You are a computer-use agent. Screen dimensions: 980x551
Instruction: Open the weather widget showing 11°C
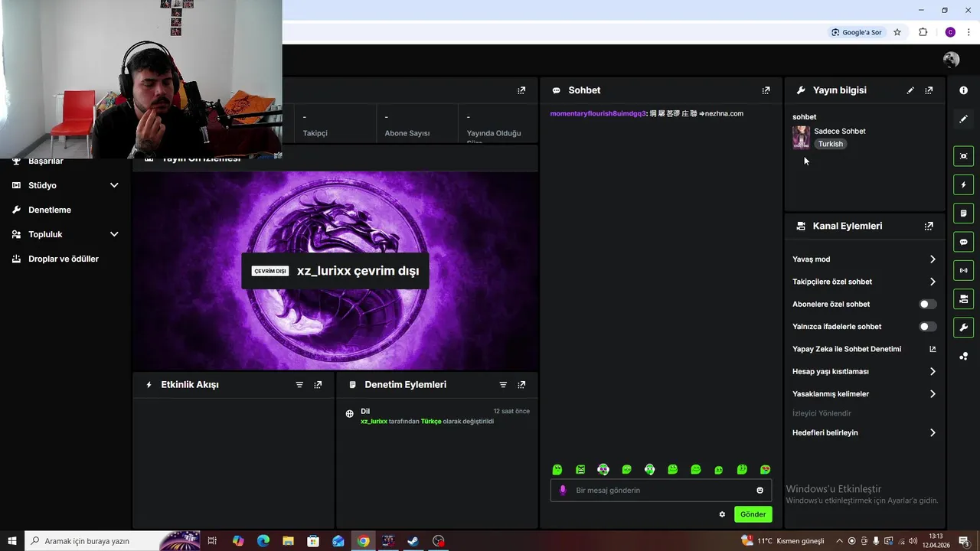(x=782, y=541)
